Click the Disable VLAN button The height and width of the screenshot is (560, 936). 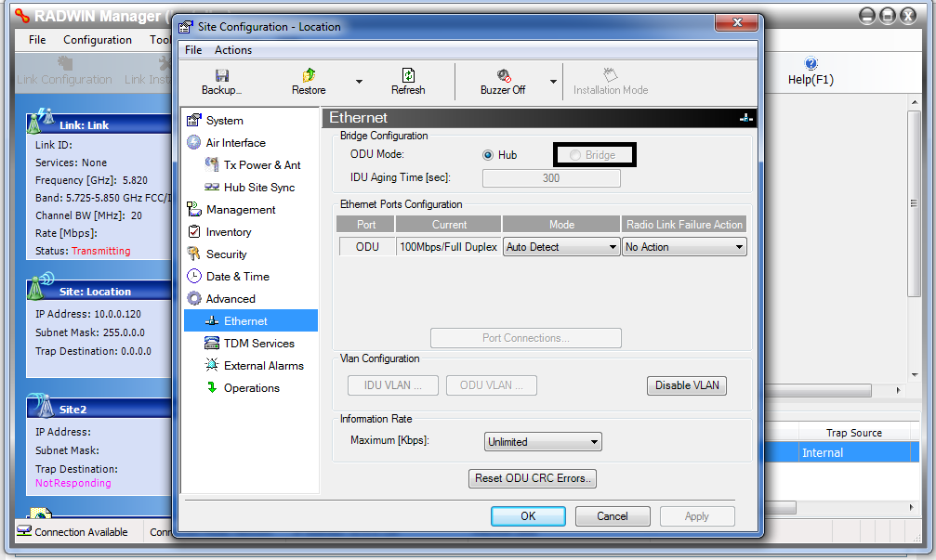687,385
